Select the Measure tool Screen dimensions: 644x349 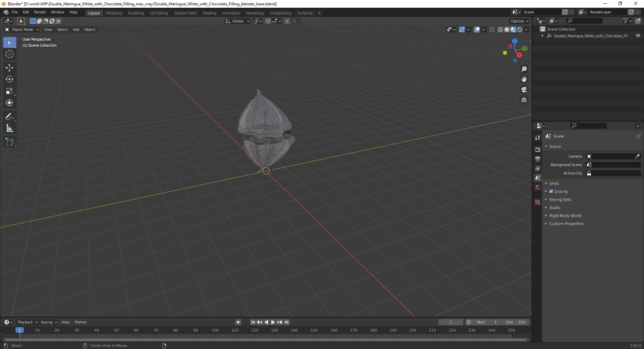pos(9,128)
